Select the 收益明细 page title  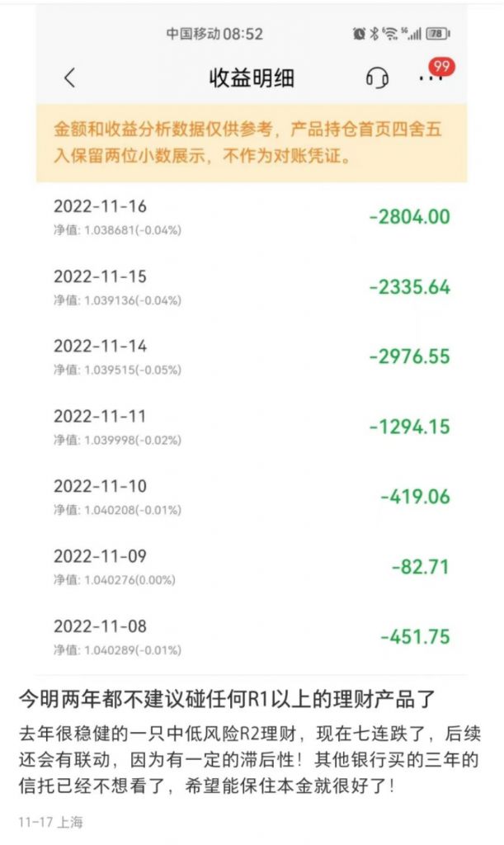pos(252,78)
